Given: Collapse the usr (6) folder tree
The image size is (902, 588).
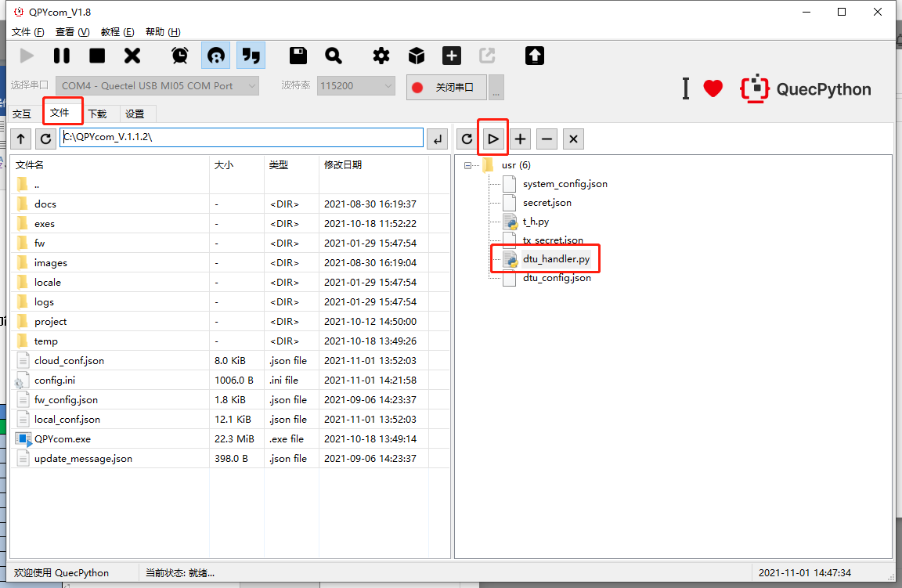Looking at the screenshot, I should pos(467,166).
